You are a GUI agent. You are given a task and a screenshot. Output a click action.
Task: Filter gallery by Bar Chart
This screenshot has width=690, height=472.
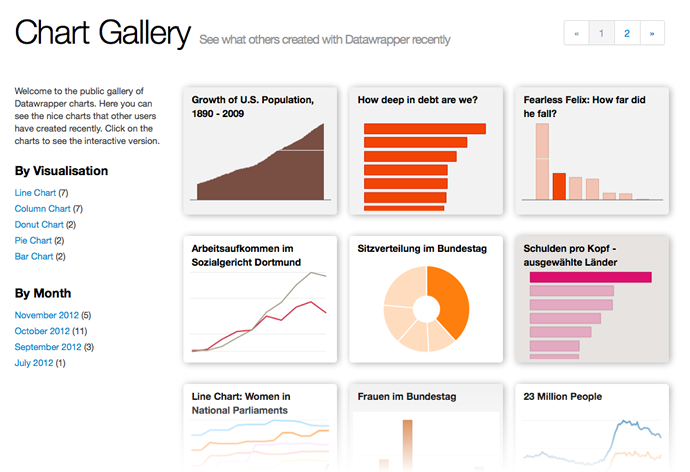[33, 256]
